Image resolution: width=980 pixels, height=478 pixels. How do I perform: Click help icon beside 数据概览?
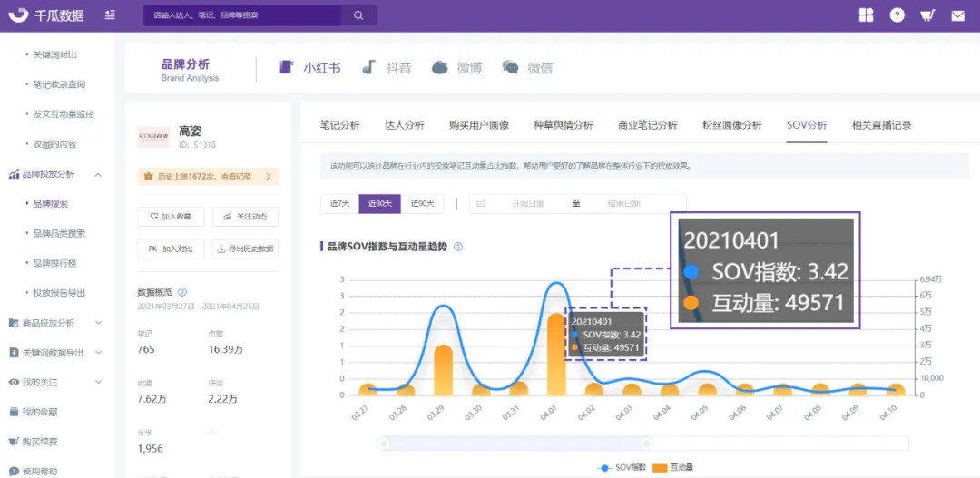(x=182, y=292)
